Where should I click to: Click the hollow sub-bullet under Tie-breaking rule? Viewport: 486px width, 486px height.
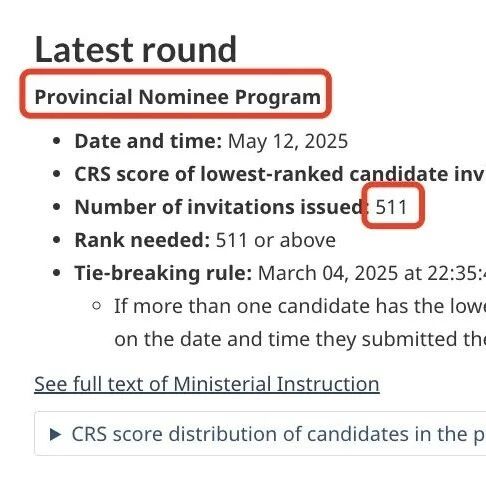(96, 305)
